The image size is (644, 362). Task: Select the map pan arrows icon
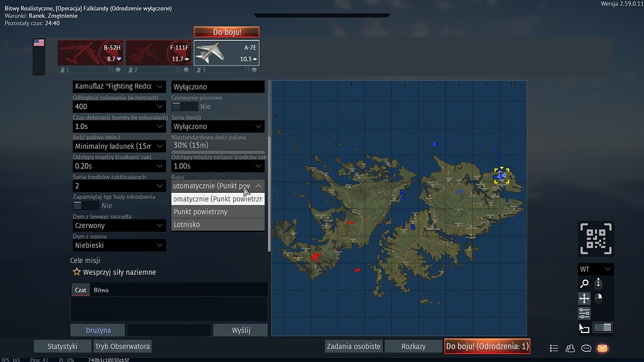pos(584,298)
